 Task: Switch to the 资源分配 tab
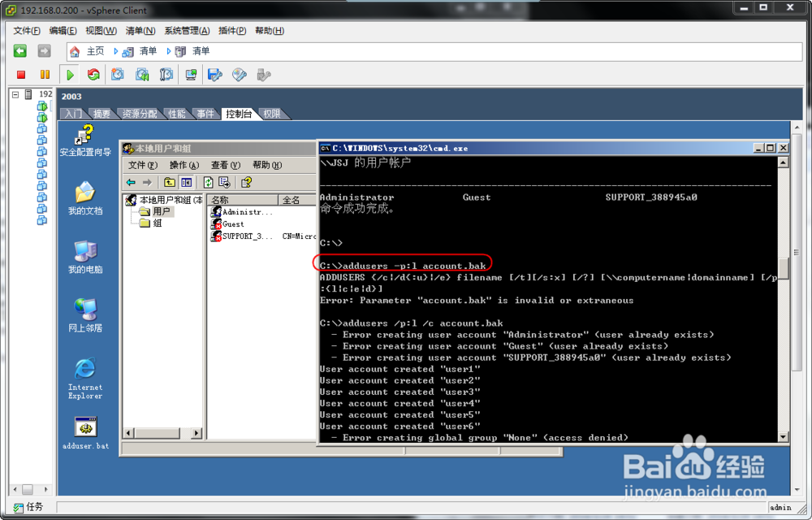tap(140, 114)
